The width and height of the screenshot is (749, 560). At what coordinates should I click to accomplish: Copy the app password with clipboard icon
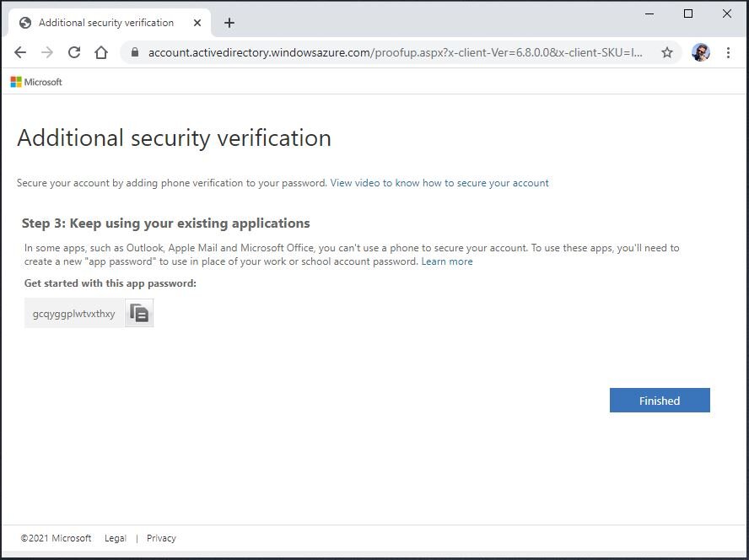(x=139, y=313)
